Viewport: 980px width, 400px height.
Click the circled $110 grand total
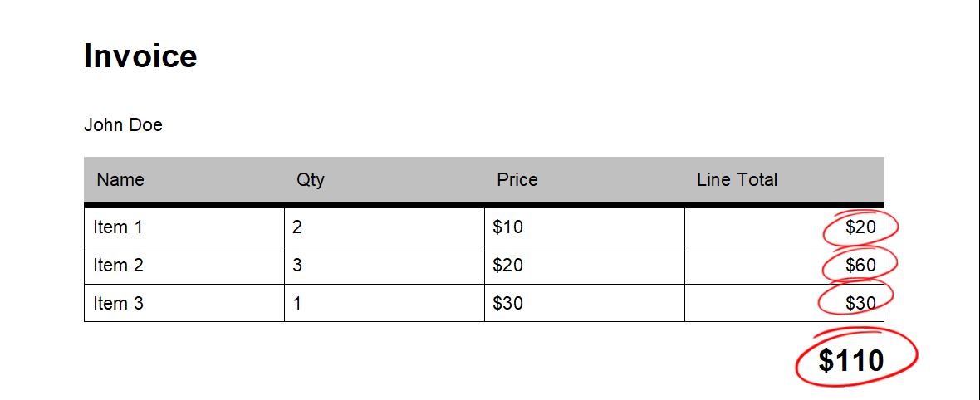pos(851,361)
